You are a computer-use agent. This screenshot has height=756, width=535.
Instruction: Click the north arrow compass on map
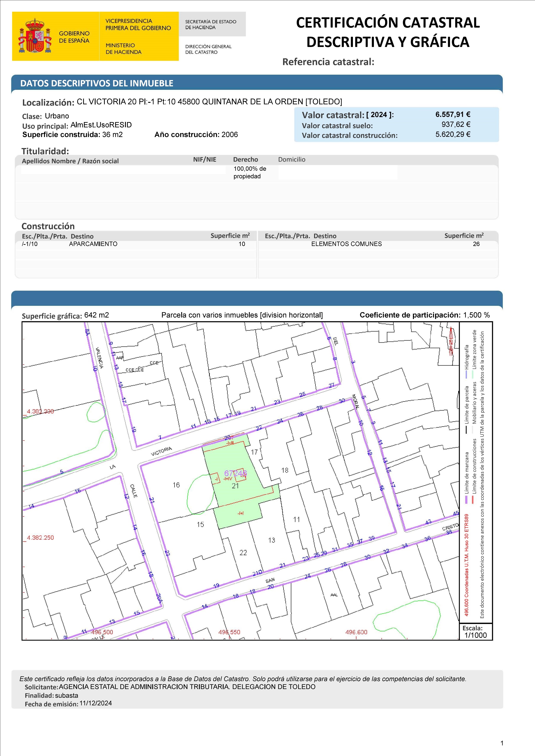tap(451, 341)
